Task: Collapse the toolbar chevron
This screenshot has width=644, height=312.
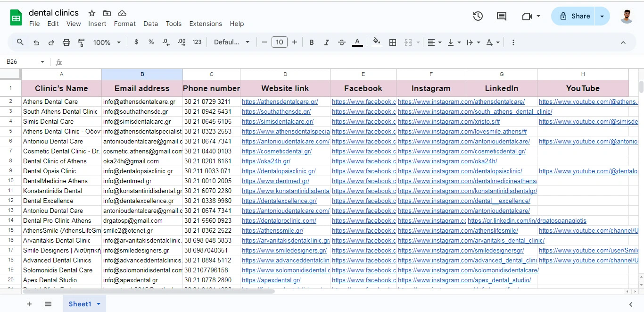Action: (x=623, y=42)
